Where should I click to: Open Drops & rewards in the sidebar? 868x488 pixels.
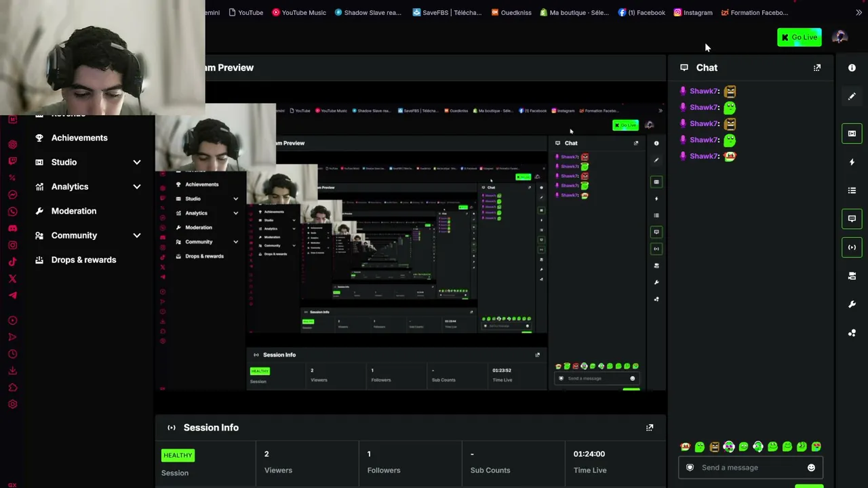click(x=83, y=260)
